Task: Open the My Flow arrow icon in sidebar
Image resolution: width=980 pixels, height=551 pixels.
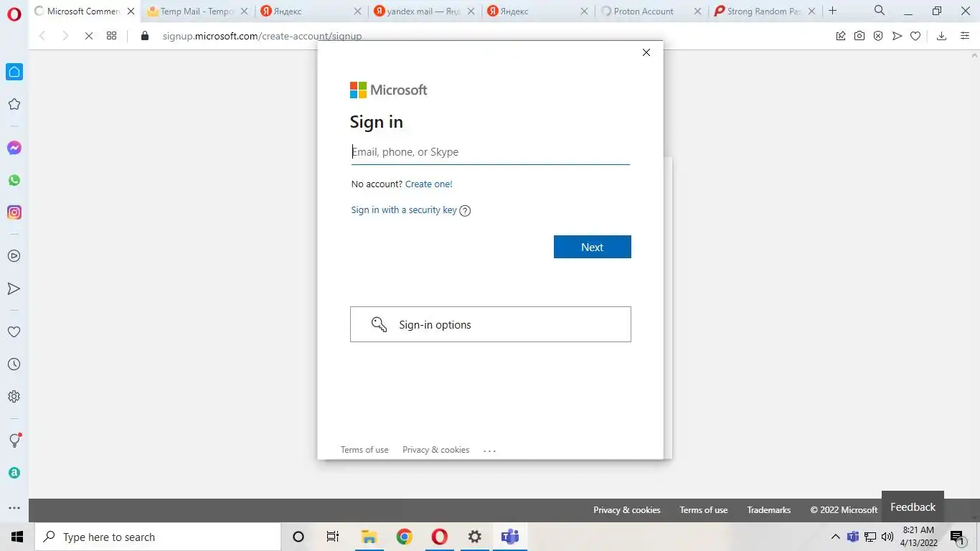Action: [14, 288]
